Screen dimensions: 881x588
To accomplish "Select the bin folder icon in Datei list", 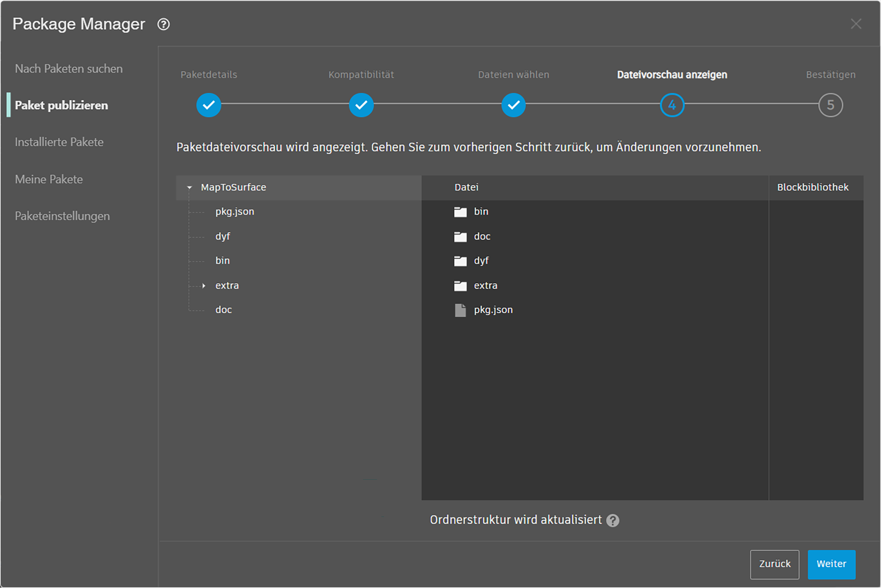I will [460, 212].
